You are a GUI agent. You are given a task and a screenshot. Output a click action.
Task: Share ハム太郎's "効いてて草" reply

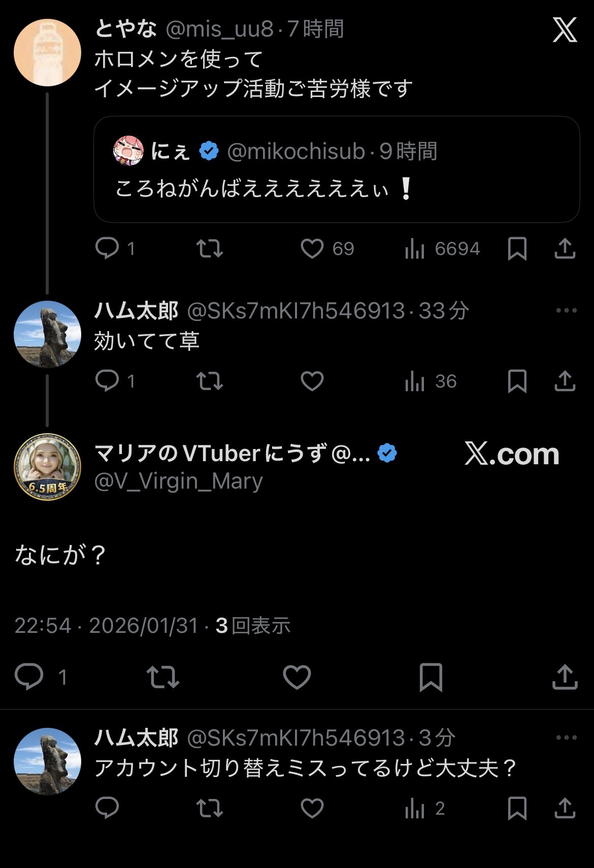click(565, 381)
